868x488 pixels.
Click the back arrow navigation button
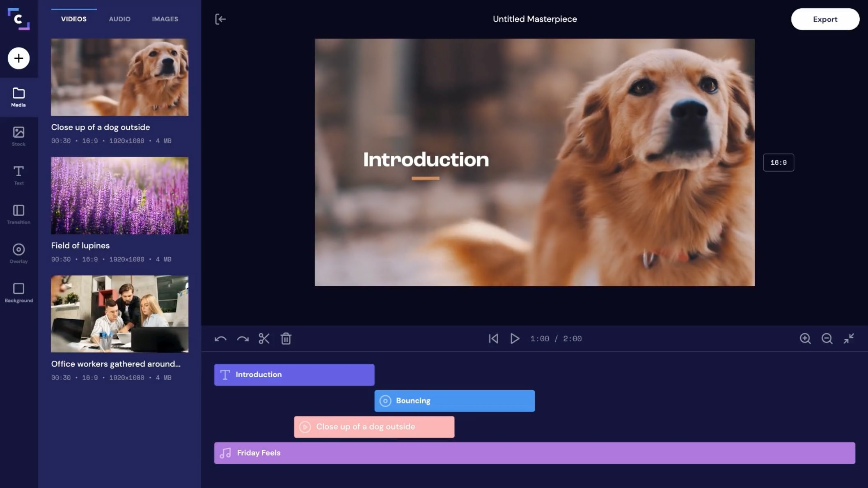click(x=220, y=18)
